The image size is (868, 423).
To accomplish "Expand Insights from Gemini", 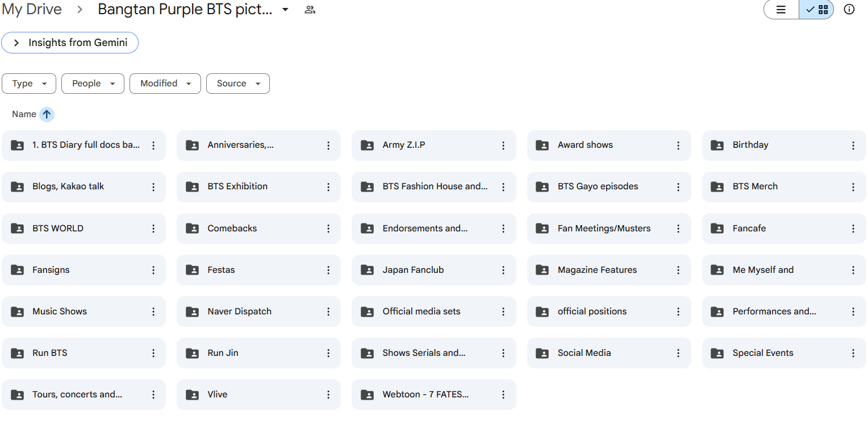I will click(x=70, y=43).
